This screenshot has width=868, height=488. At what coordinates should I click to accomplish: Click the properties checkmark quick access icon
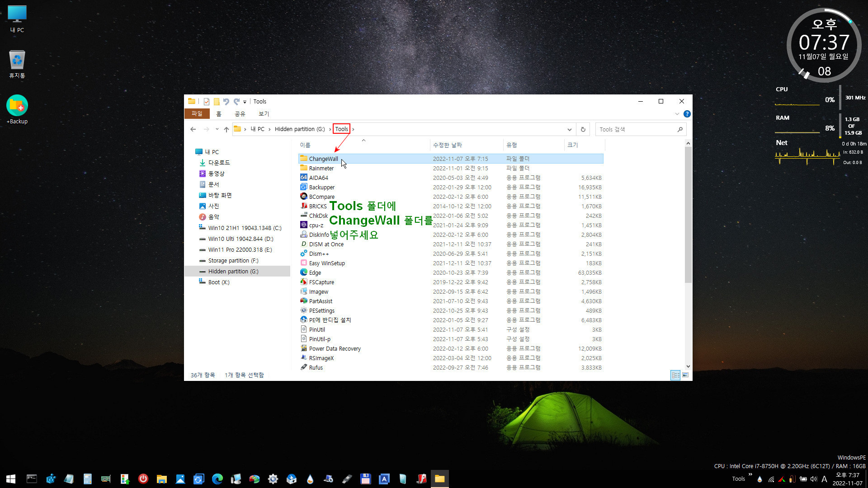[207, 102]
